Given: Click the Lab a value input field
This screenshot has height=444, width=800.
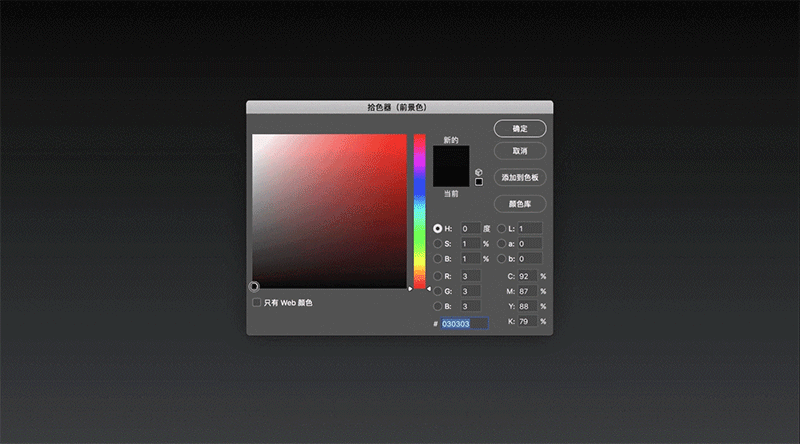Looking at the screenshot, I should [530, 244].
